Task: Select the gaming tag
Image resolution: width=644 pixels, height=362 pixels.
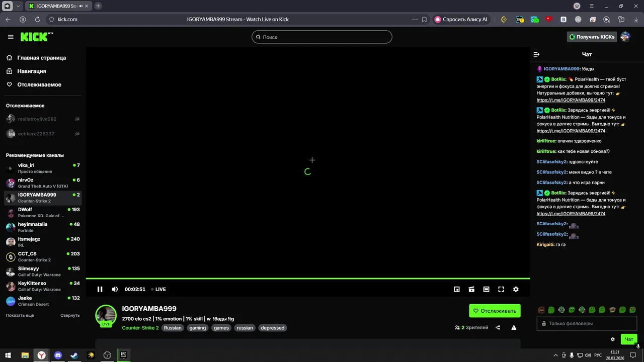Action: (197, 328)
